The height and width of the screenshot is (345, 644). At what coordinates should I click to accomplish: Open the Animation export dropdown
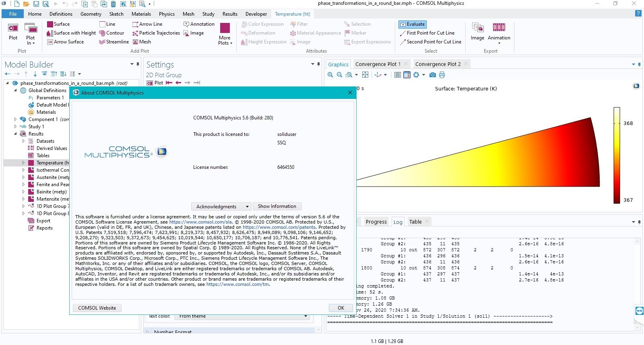[499, 34]
